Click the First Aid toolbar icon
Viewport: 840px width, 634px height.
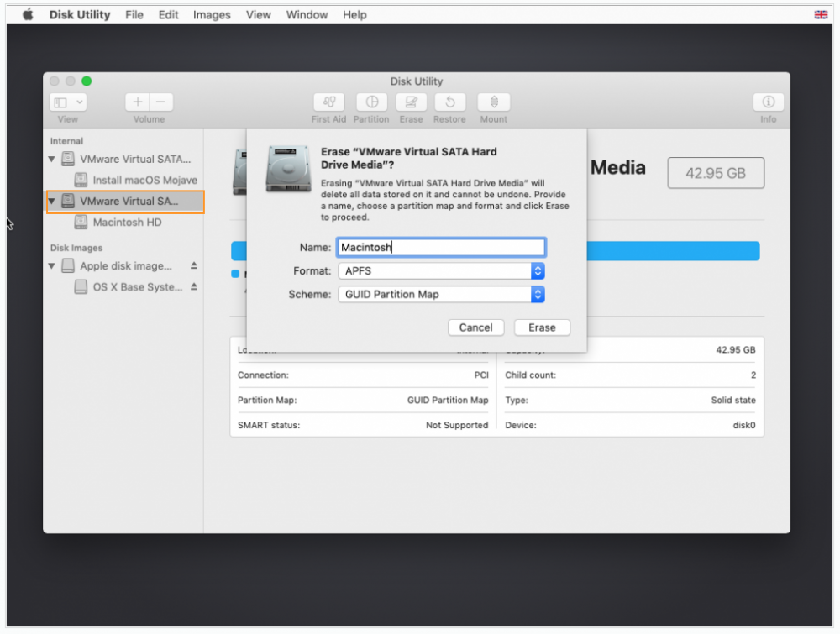[329, 102]
